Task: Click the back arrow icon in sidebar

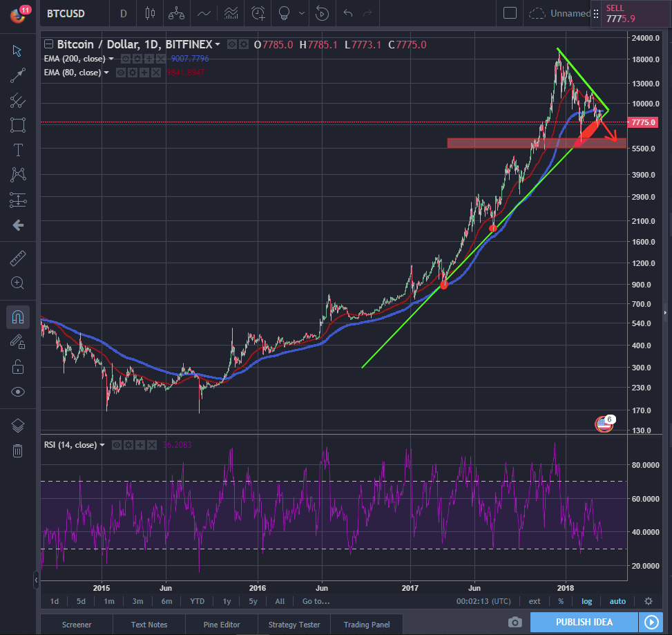Action: coord(17,225)
